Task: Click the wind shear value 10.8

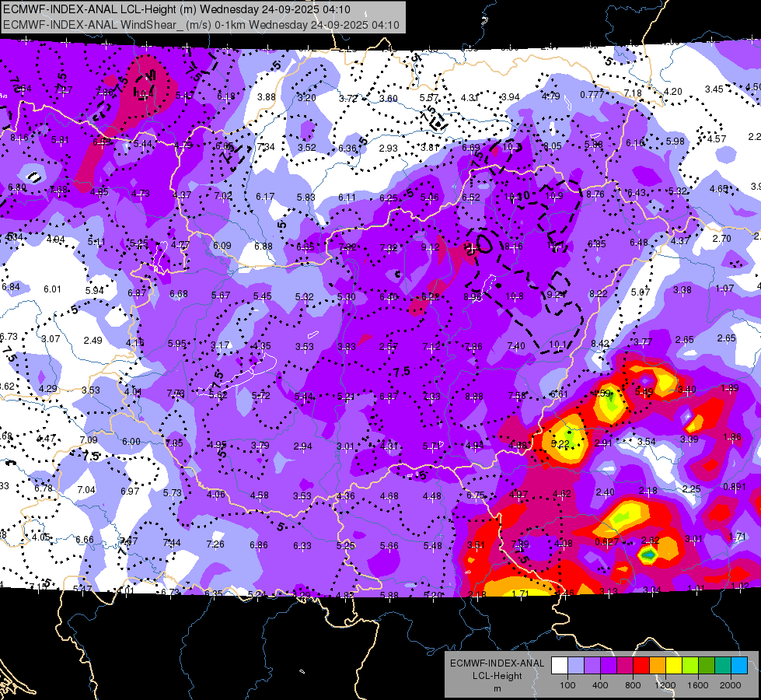Action: (x=515, y=296)
